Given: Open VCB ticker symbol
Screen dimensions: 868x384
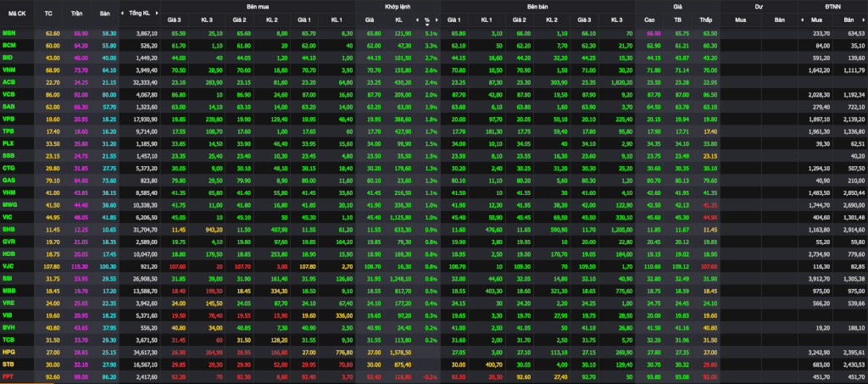Looking at the screenshot, I should tap(8, 94).
